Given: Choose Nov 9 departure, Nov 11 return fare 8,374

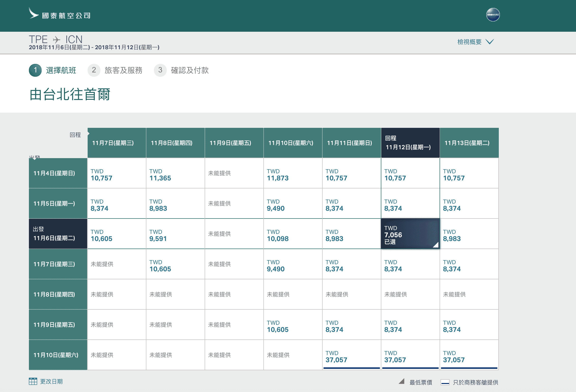Looking at the screenshot, I should tap(352, 325).
